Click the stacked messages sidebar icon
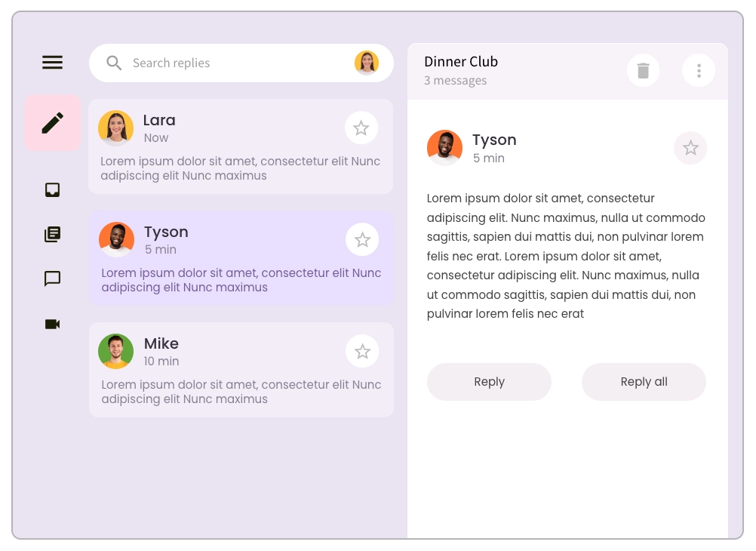Viewport: 756px width, 551px height. (x=52, y=234)
